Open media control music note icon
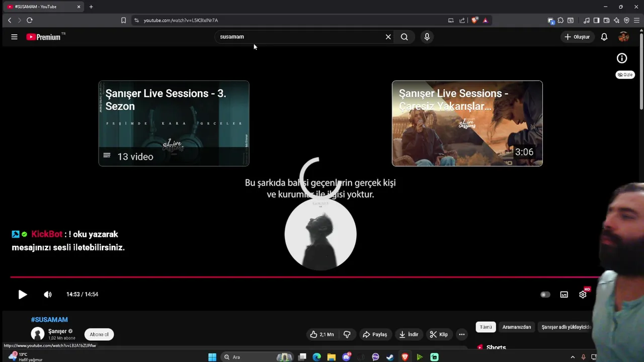This screenshot has width=644, height=362. click(x=587, y=20)
